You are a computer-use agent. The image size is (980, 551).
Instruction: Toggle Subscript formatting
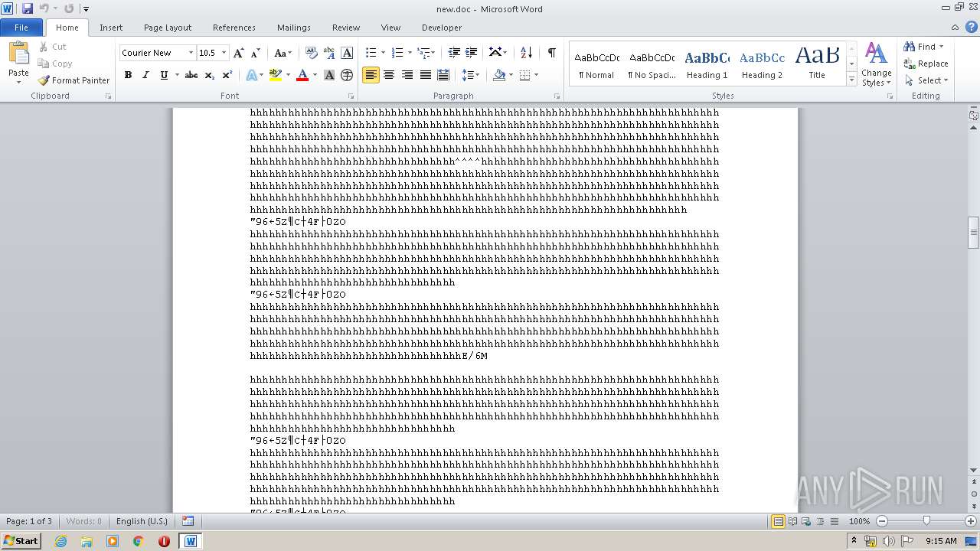(210, 75)
